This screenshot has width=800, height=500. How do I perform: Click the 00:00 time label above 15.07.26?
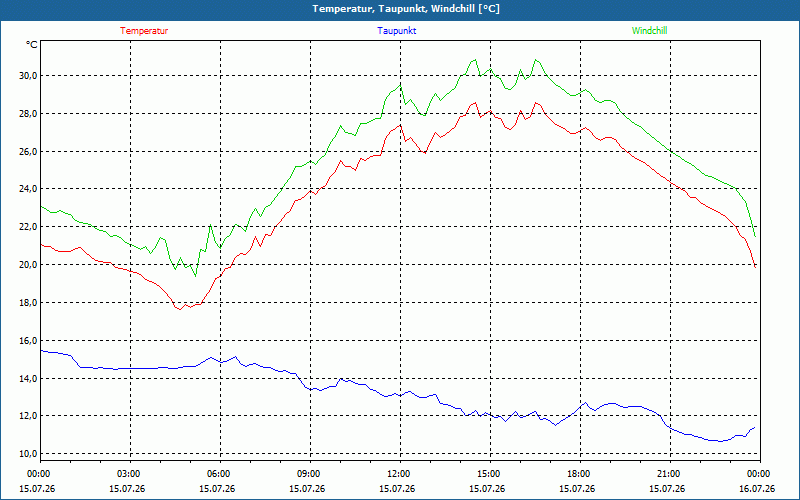point(38,474)
